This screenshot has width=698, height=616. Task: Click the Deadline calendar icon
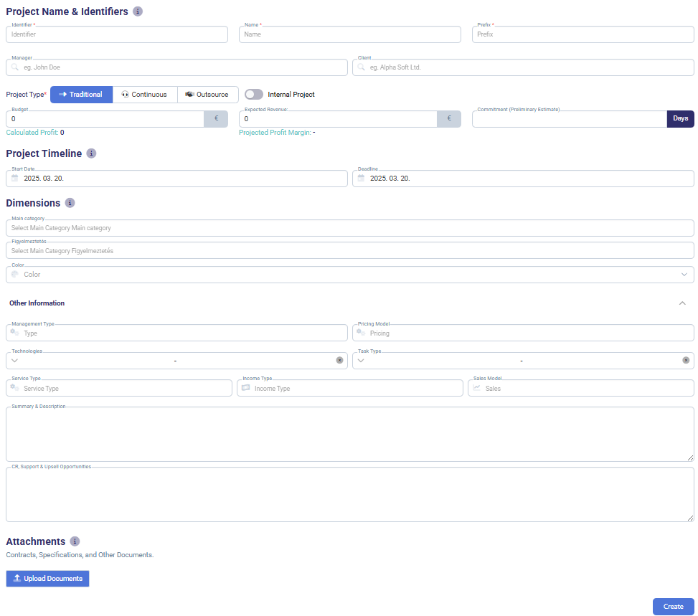coord(361,179)
